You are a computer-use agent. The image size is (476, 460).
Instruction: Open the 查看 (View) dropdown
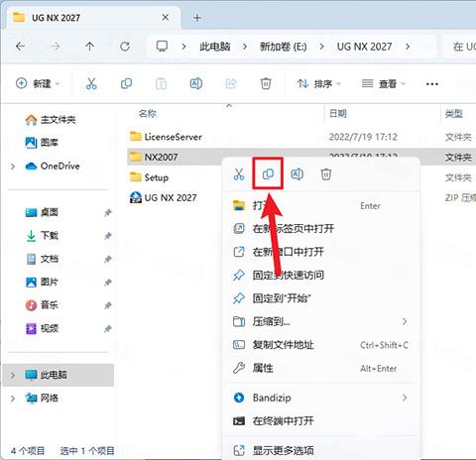[x=384, y=83]
